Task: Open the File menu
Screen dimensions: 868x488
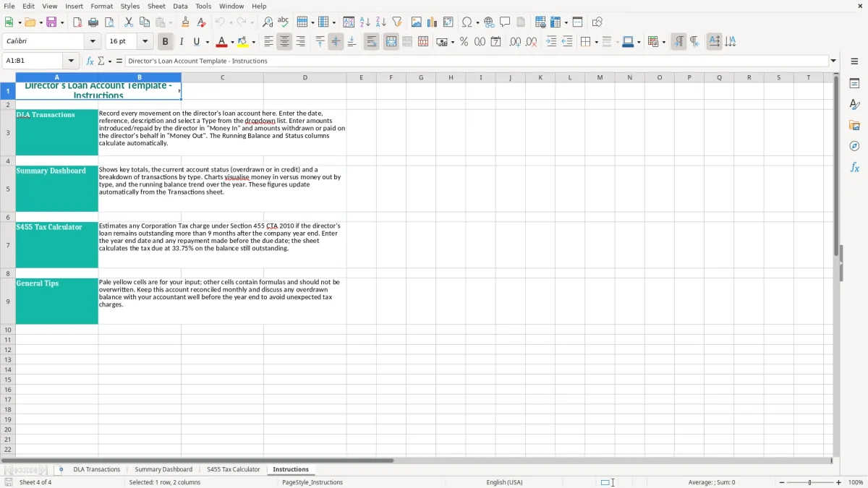Action: click(x=9, y=6)
